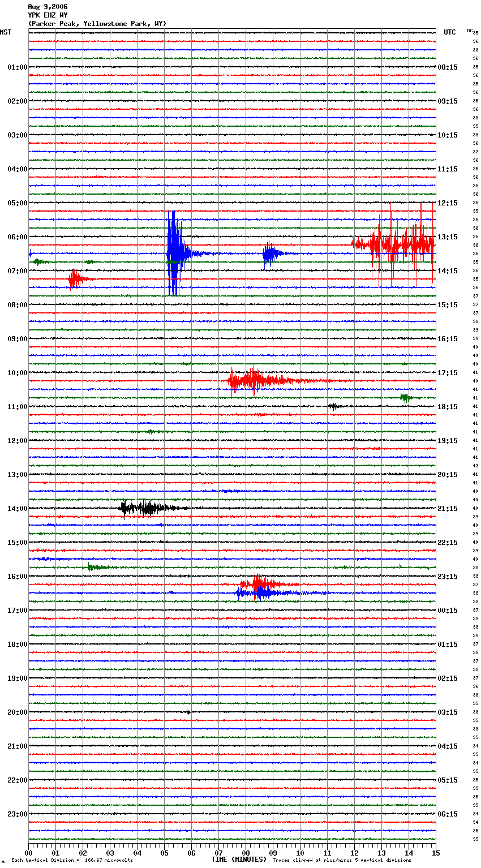
Task: Click '(Parker Peak, Yellowstone Park, WY)' title
Action: pos(97,24)
